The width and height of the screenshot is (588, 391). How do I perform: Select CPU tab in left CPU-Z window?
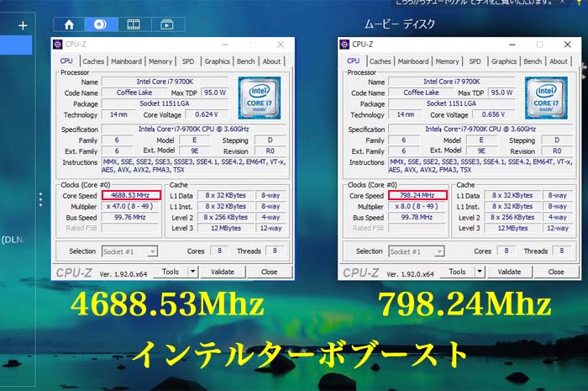click(66, 61)
